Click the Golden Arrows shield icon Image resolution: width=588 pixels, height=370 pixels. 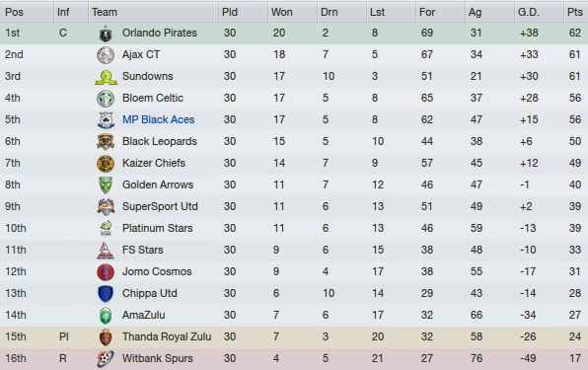coord(106,185)
